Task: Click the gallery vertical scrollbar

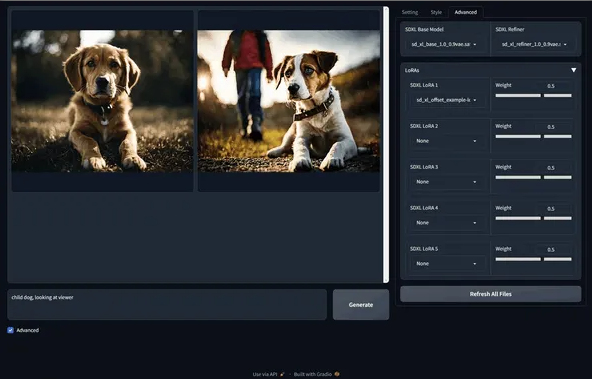Action: click(386, 144)
